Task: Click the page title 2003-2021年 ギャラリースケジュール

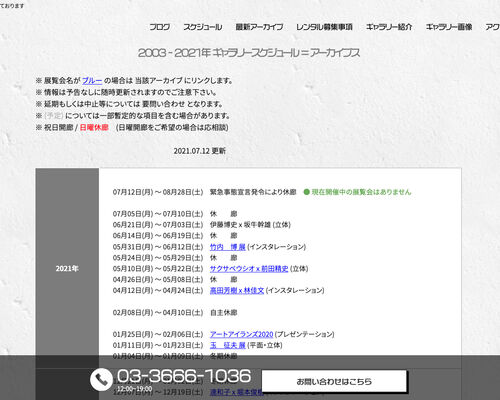Action: click(x=249, y=53)
